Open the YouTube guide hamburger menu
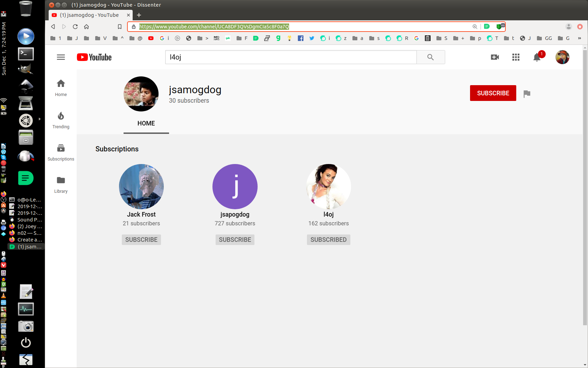 tap(61, 57)
